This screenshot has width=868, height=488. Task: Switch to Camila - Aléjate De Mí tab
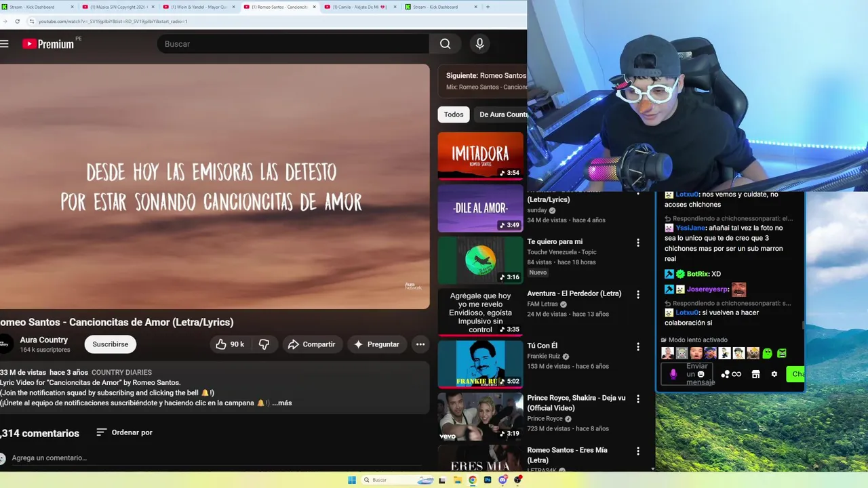click(x=359, y=7)
